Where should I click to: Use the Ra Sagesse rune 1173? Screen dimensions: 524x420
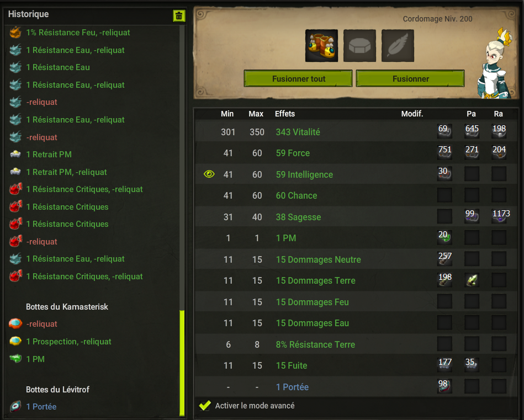coord(499,216)
